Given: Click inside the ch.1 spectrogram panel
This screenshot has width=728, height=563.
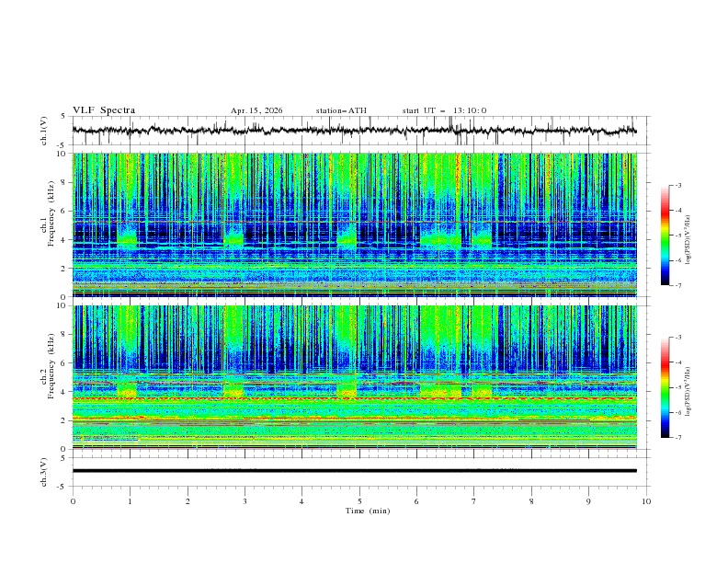Looking at the screenshot, I should click(x=354, y=224).
